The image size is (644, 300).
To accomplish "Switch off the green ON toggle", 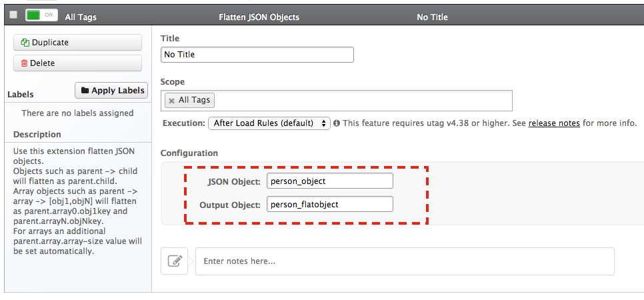I will [41, 15].
